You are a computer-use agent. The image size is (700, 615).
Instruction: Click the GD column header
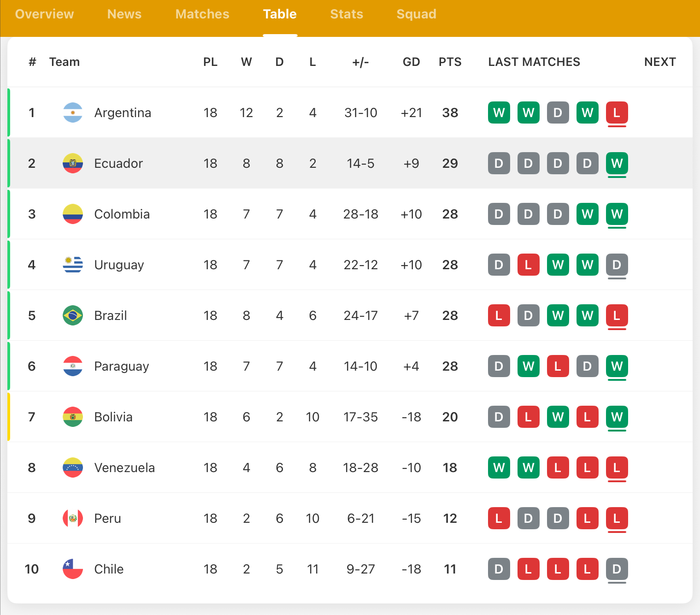pyautogui.click(x=411, y=62)
